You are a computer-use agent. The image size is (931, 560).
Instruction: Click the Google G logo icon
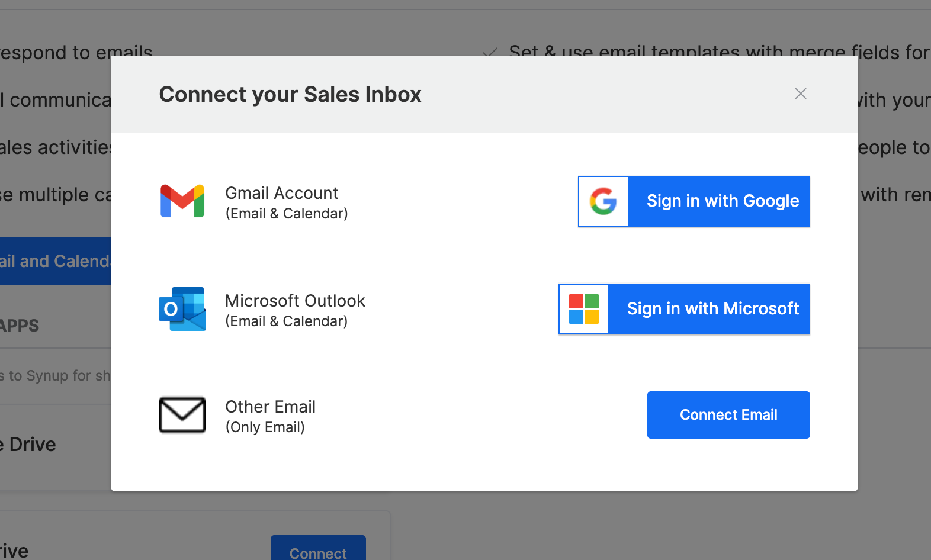point(603,201)
